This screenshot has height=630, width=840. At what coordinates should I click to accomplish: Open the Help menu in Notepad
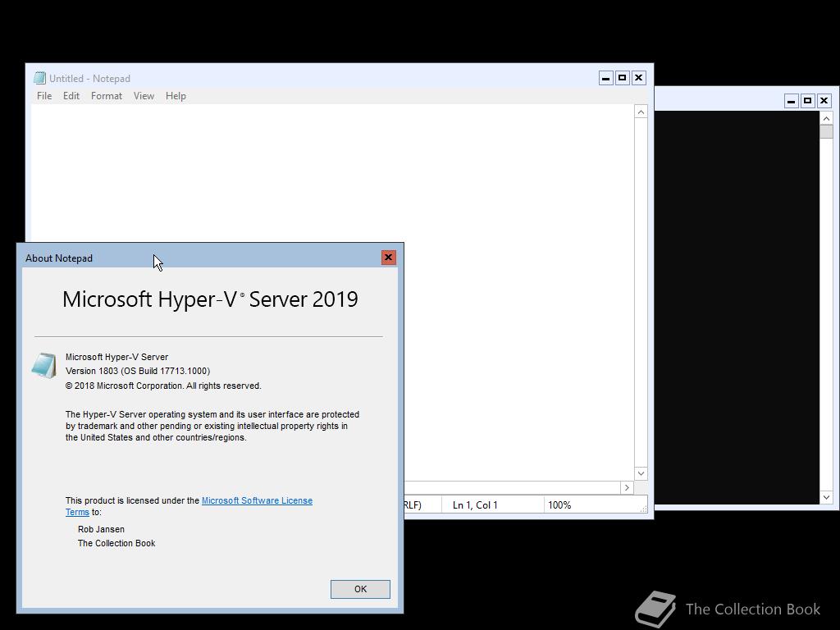point(176,96)
